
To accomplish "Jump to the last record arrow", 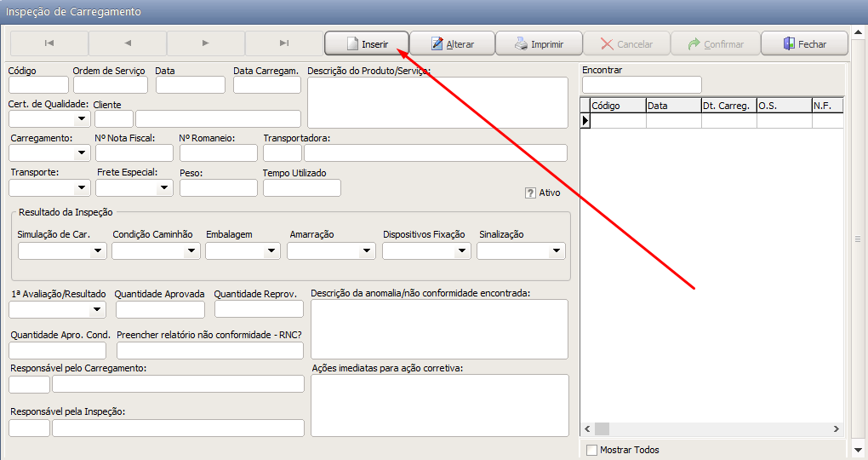I will click(x=284, y=43).
